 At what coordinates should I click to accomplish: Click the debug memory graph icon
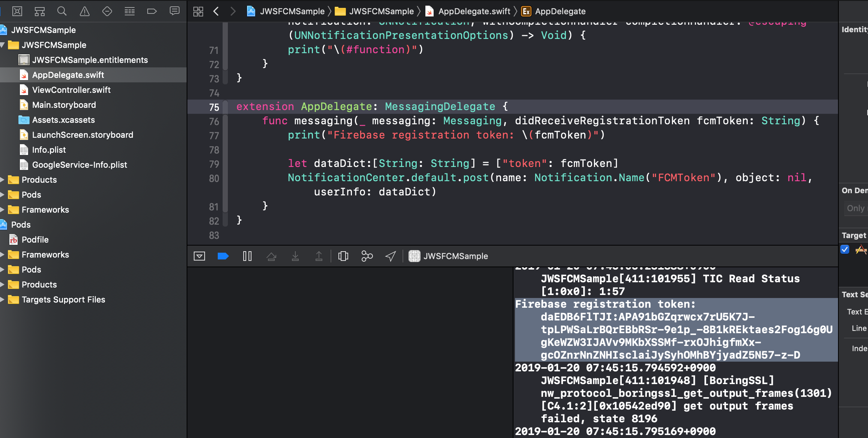coord(367,256)
